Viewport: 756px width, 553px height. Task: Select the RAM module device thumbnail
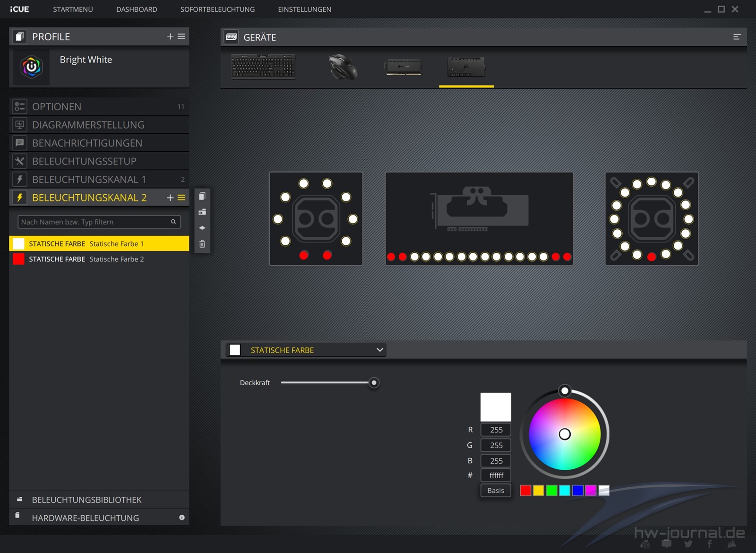point(403,67)
